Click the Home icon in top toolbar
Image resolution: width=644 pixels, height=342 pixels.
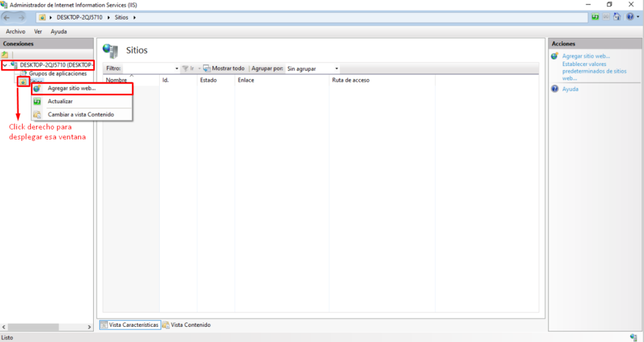click(616, 17)
